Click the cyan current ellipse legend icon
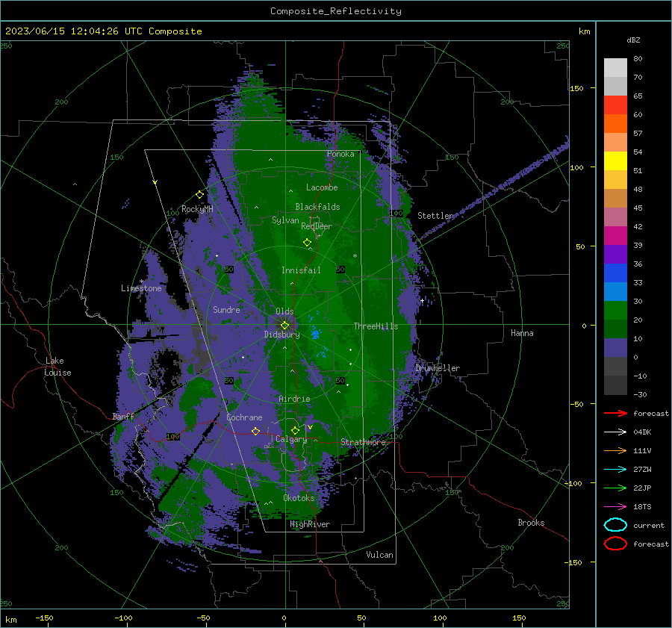The width and height of the screenshot is (672, 628). point(615,525)
